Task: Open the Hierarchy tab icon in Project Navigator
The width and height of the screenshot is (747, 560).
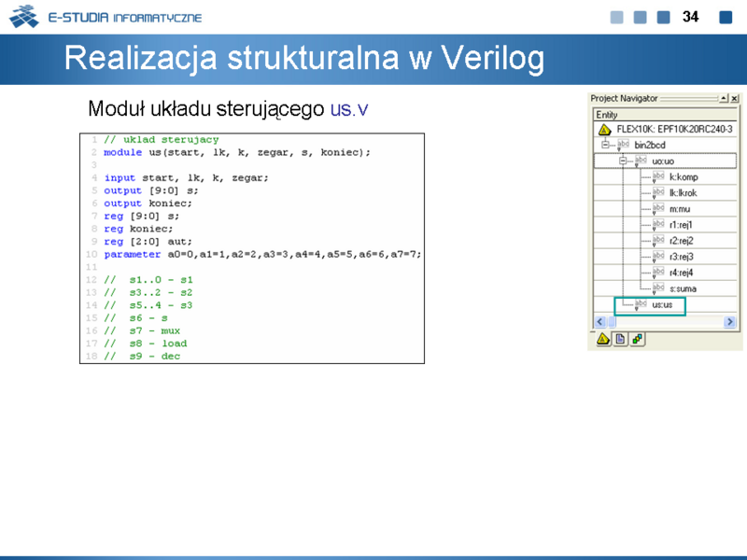Action: pos(603,339)
